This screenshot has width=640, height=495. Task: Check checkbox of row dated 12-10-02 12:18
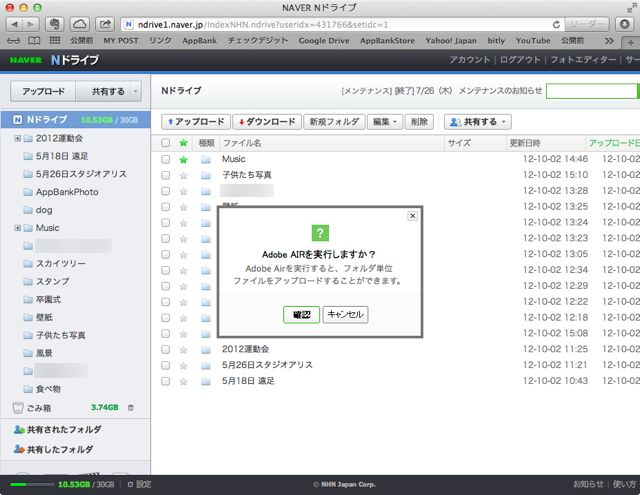(165, 318)
